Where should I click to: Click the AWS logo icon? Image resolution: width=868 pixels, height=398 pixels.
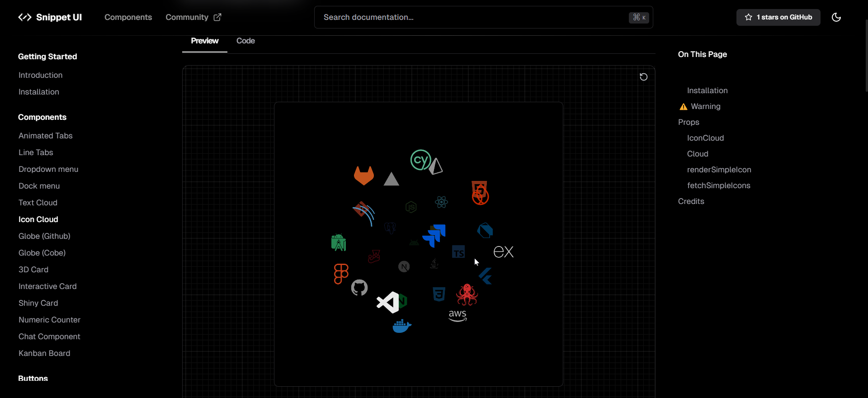click(458, 316)
